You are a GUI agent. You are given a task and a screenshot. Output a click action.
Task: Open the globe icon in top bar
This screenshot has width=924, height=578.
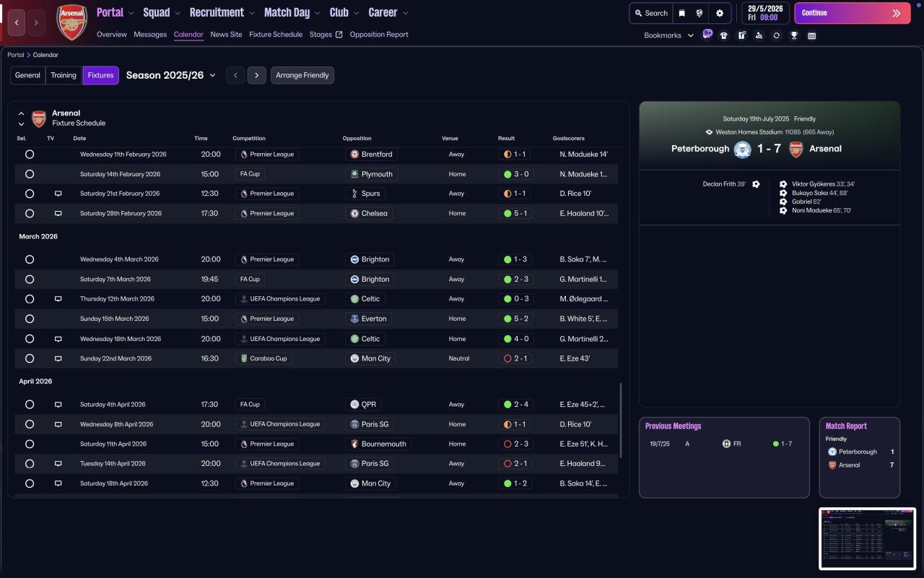[x=699, y=13]
